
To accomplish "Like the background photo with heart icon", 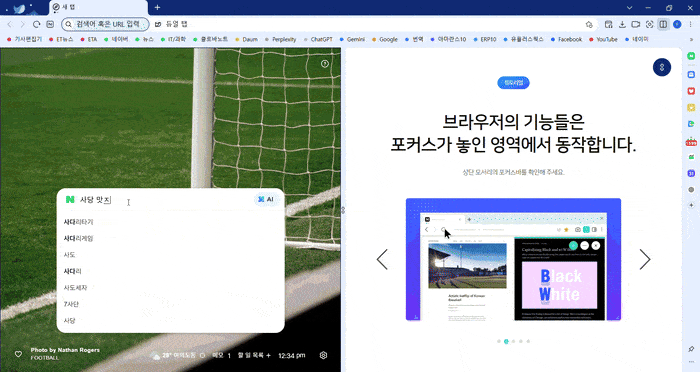I will click(18, 354).
